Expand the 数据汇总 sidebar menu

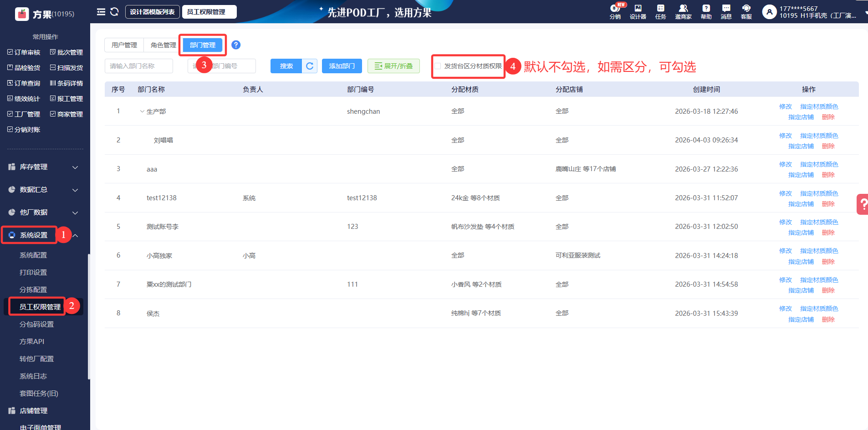(x=43, y=190)
